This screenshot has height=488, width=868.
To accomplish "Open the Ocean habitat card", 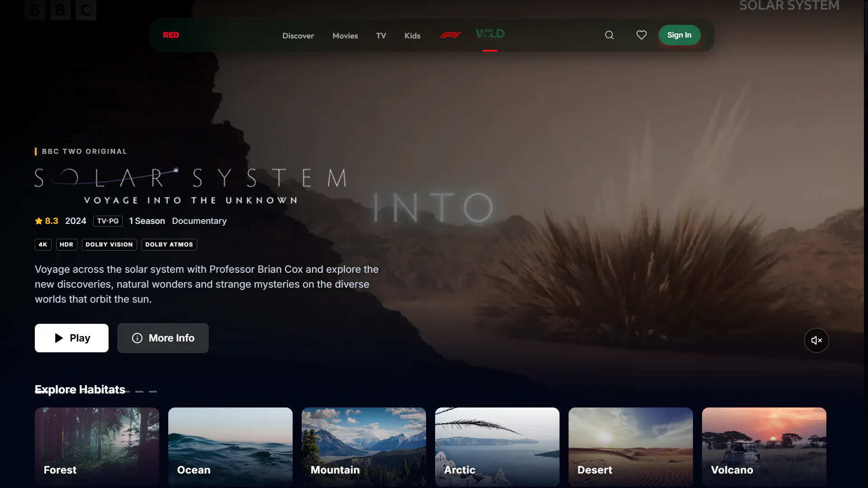I will coord(230,447).
